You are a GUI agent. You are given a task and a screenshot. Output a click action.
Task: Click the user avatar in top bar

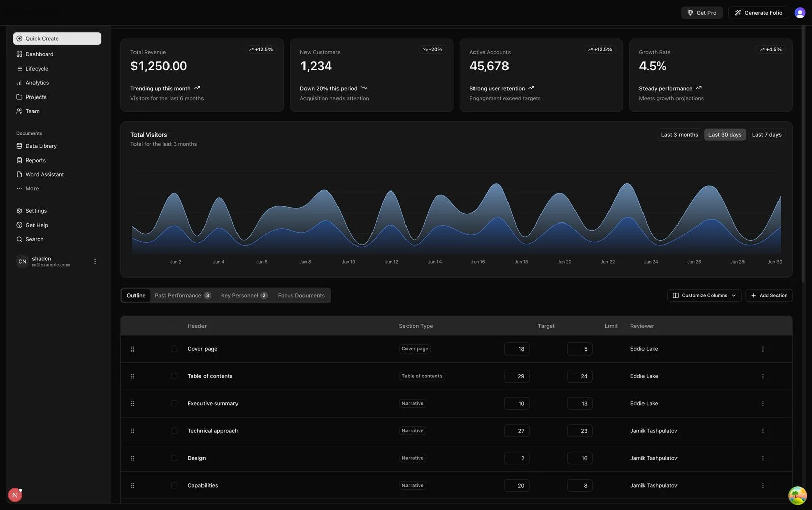pyautogui.click(x=800, y=13)
